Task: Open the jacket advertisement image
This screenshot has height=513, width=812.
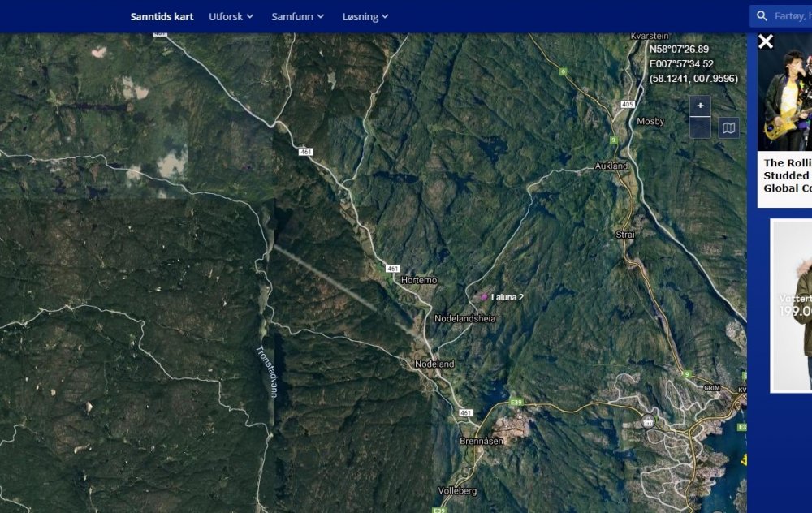Action: point(791,305)
